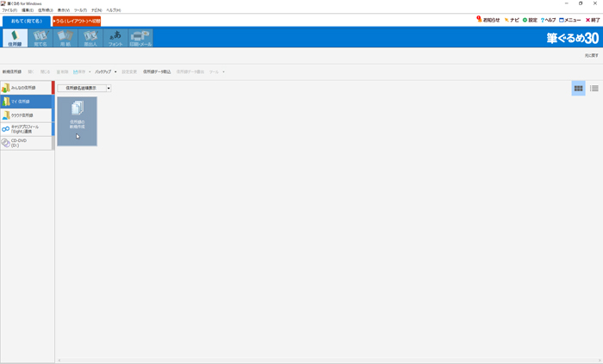Open 設定 settings in top bar

tap(530, 20)
